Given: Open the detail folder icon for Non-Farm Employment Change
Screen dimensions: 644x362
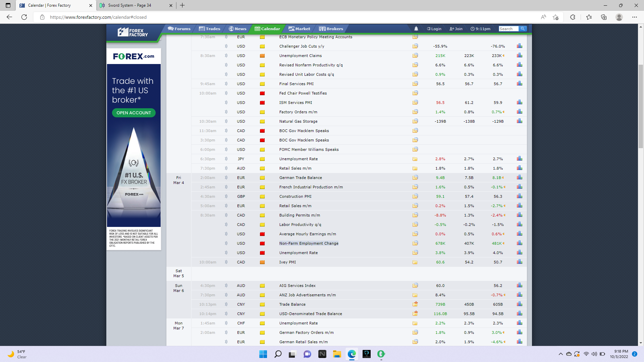Looking at the screenshot, I should (415, 243).
